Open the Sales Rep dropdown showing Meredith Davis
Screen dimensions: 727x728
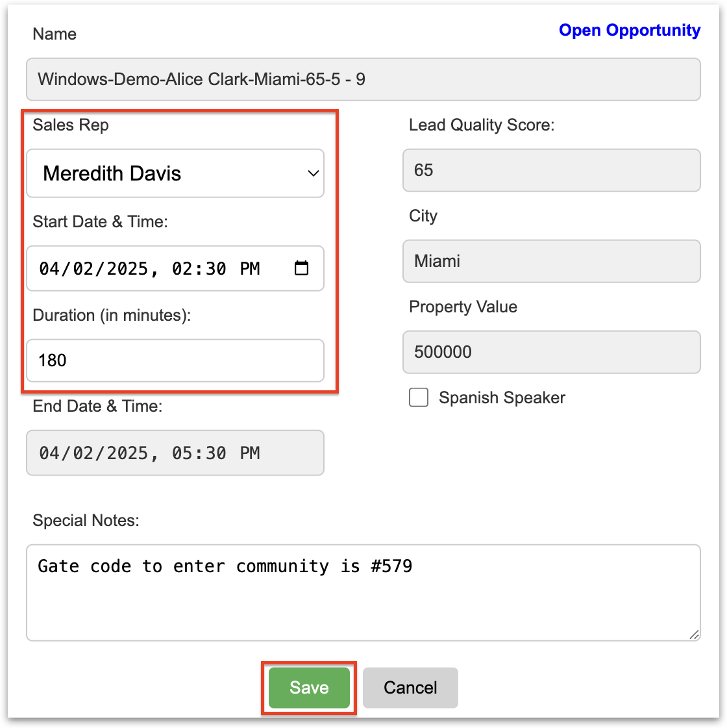tap(175, 173)
